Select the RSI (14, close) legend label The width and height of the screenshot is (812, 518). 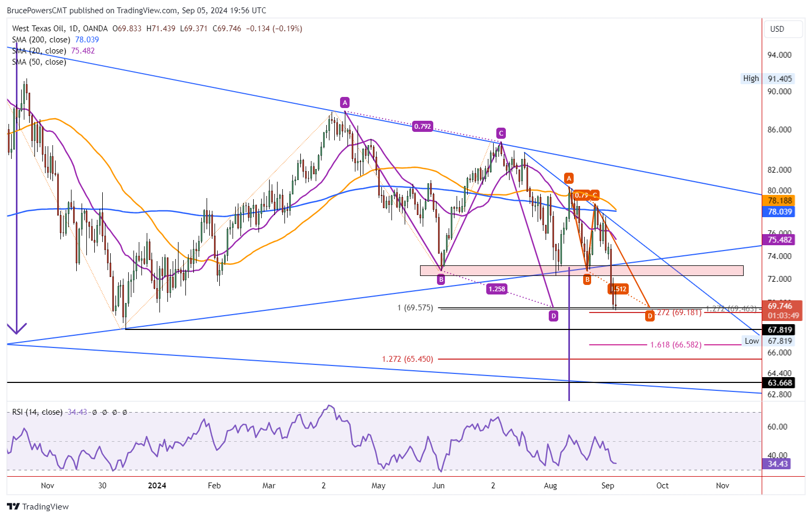pos(37,412)
